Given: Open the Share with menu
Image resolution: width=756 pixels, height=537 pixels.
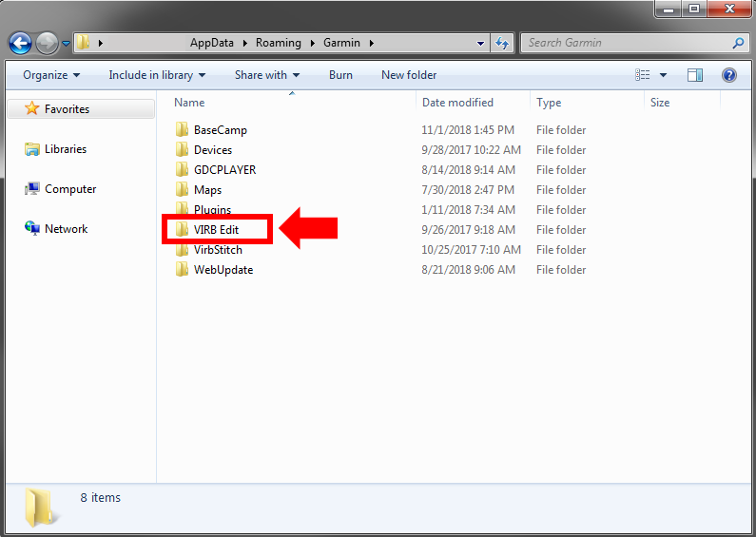Looking at the screenshot, I should click(267, 75).
